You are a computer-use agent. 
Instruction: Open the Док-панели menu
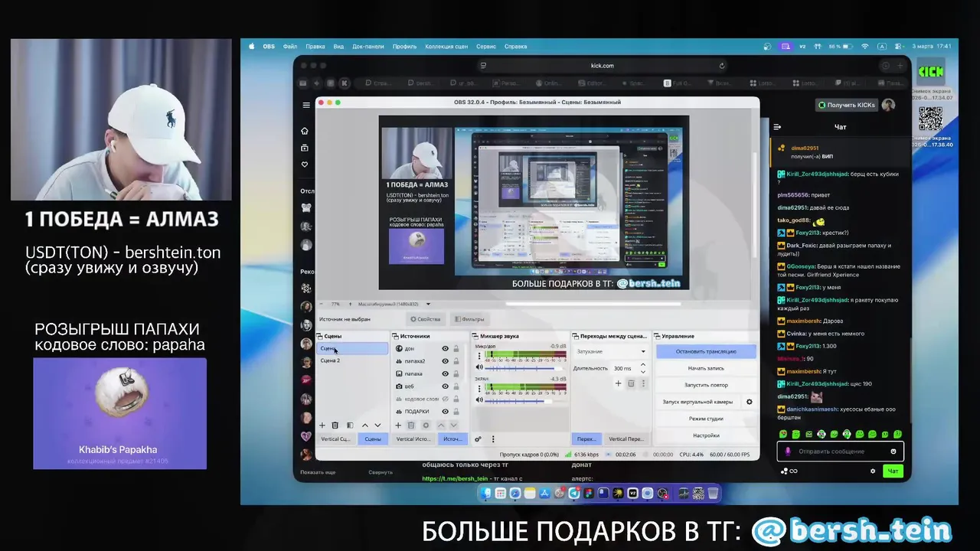pos(368,47)
